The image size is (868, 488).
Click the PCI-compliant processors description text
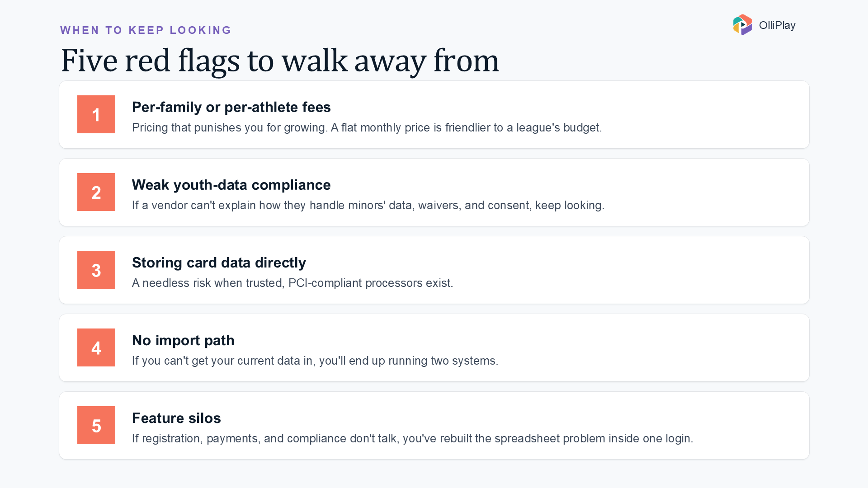[x=292, y=283]
